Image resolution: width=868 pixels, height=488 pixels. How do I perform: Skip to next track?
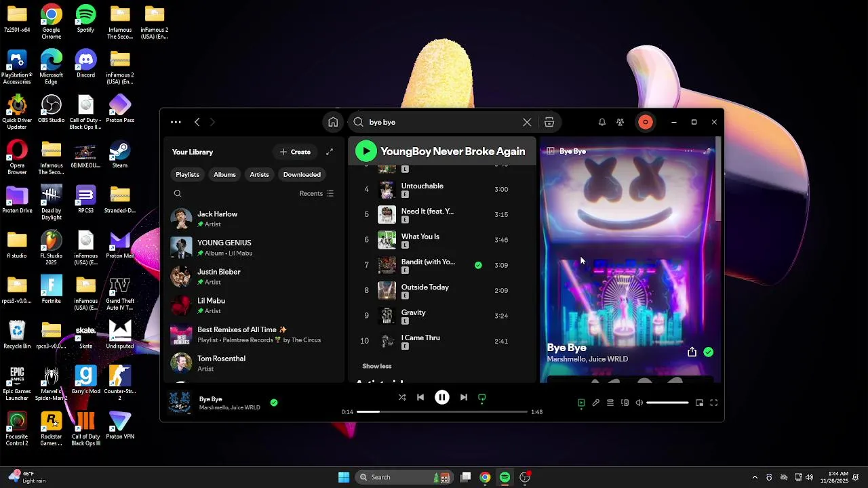464,398
